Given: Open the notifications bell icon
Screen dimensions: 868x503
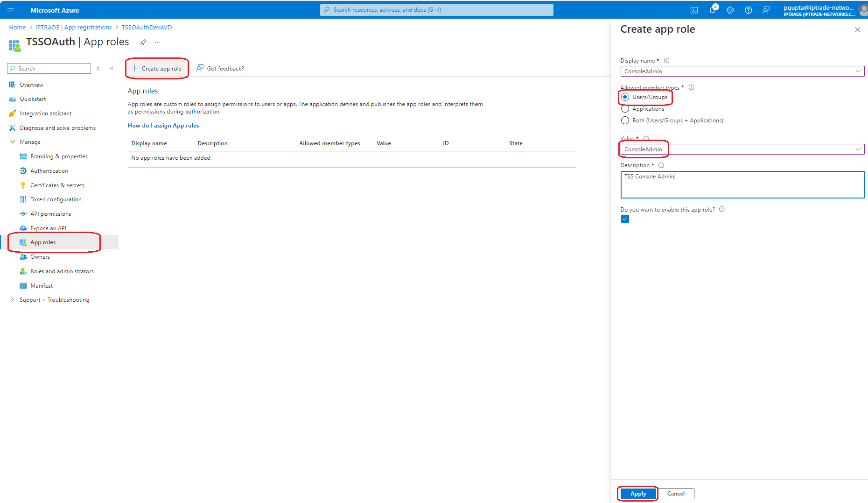Looking at the screenshot, I should click(713, 10).
